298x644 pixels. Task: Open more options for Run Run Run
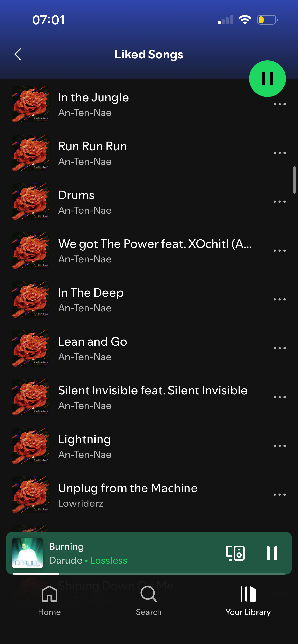coord(279,153)
